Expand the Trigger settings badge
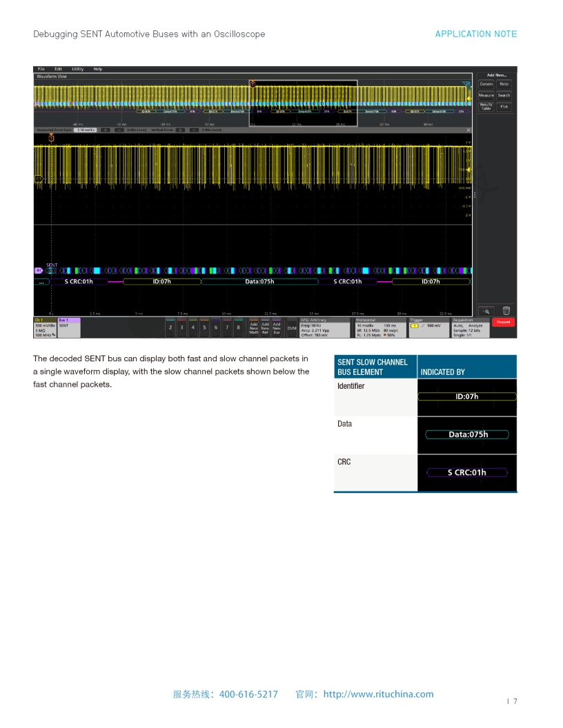This screenshot has width=563, height=728. pos(428,327)
